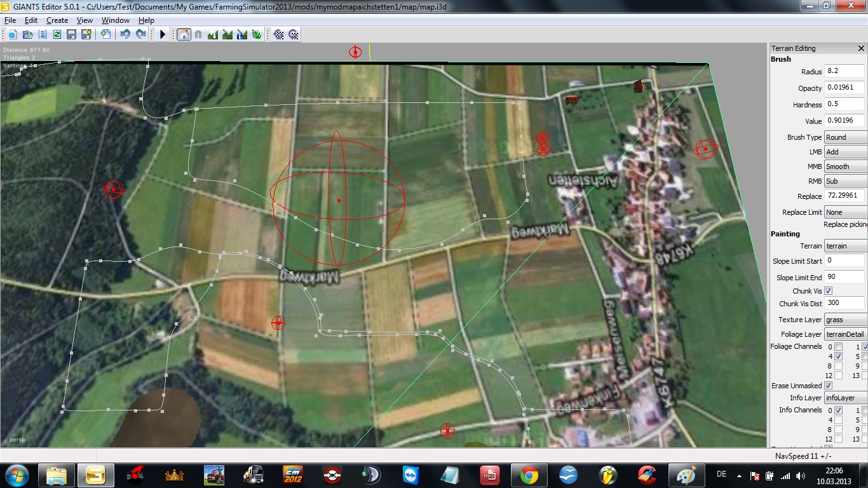Viewport: 868px width, 488px height.
Task: Click the Opacity value field
Action: click(x=844, y=87)
